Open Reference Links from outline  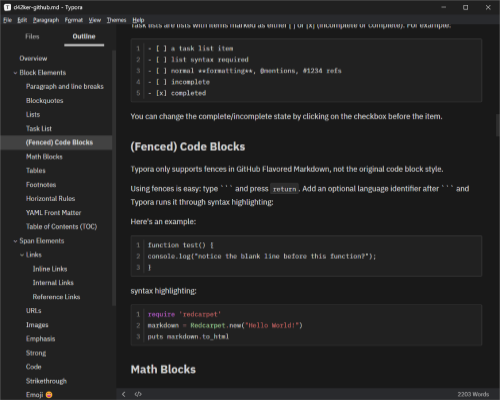pyautogui.click(x=56, y=297)
